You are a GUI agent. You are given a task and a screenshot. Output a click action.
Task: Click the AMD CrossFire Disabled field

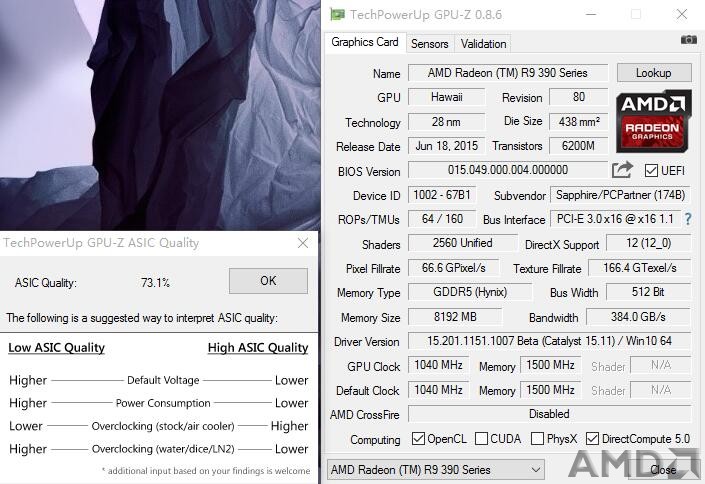click(x=549, y=414)
